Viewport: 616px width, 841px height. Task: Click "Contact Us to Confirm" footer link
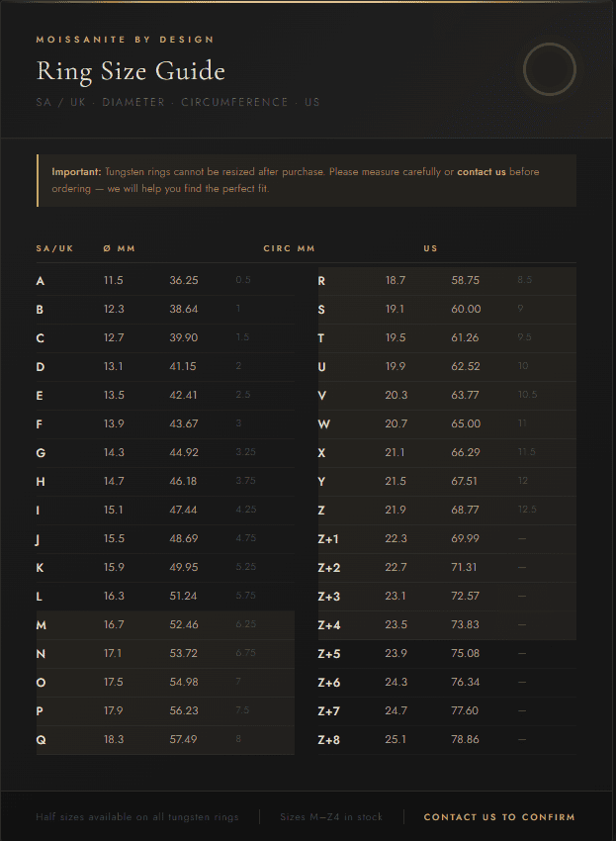tap(499, 817)
